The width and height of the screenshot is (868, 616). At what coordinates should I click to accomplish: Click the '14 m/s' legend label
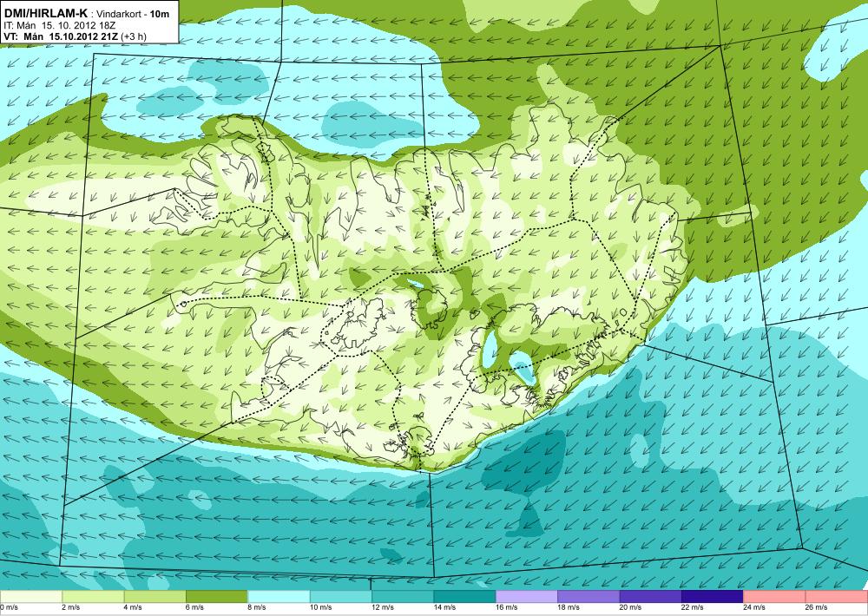[445, 607]
